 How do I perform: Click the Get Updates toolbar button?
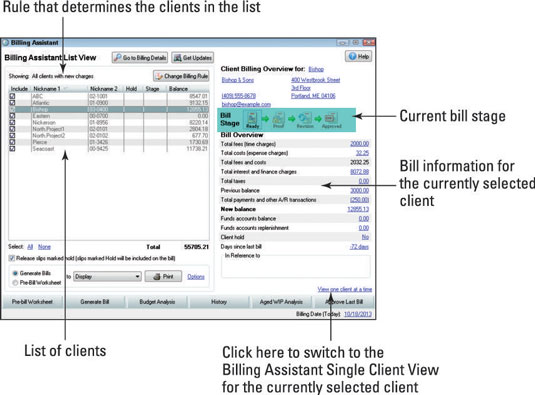pos(193,58)
